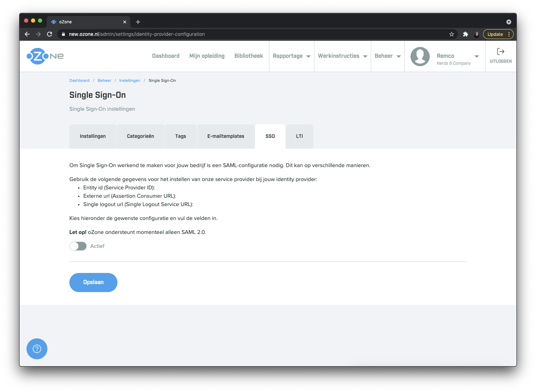
Task: Expand the Rapportage dropdown
Action: [x=291, y=56]
